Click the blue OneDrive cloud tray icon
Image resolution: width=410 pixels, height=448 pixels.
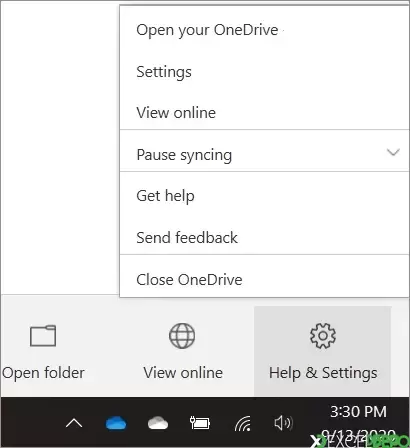point(116,423)
